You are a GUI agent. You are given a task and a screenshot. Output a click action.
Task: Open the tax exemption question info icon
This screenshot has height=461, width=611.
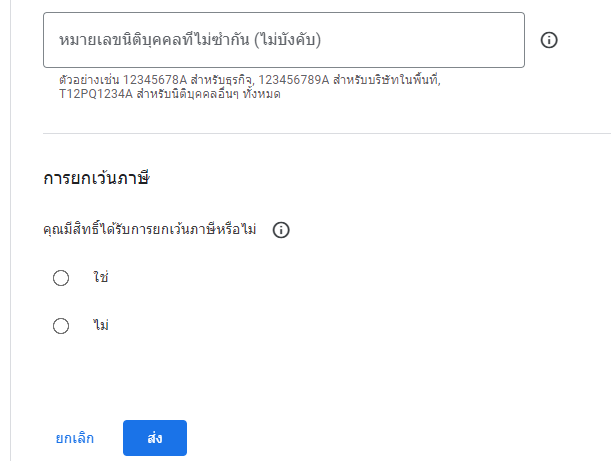pyautogui.click(x=281, y=230)
